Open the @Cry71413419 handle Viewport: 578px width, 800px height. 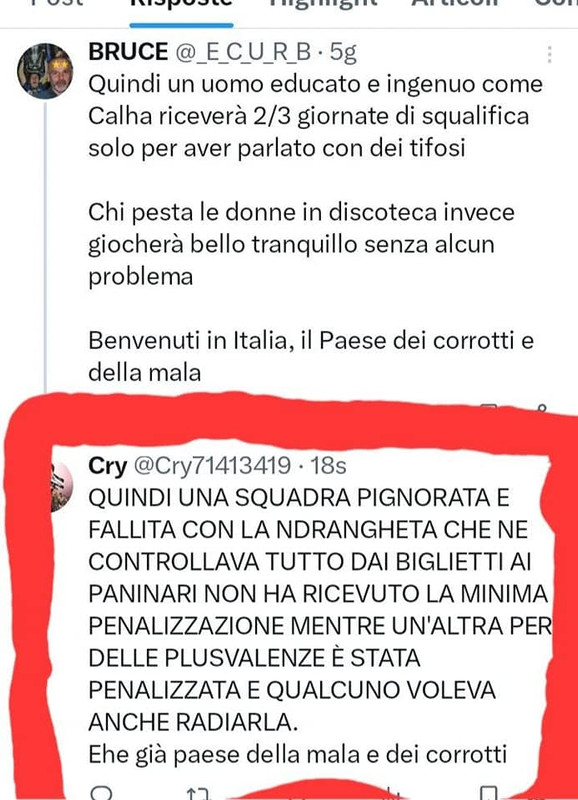click(x=212, y=465)
